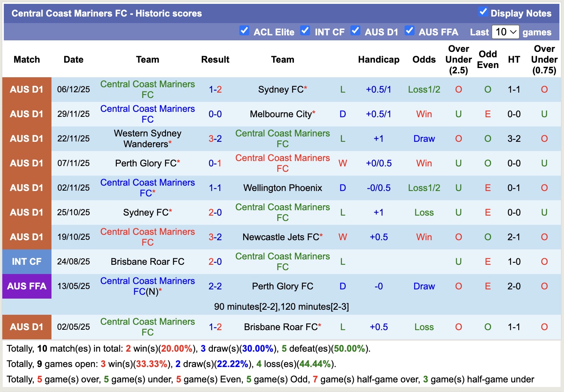Click the 2-2 result versus Perth Glory FC
The image size is (564, 392).
point(215,286)
